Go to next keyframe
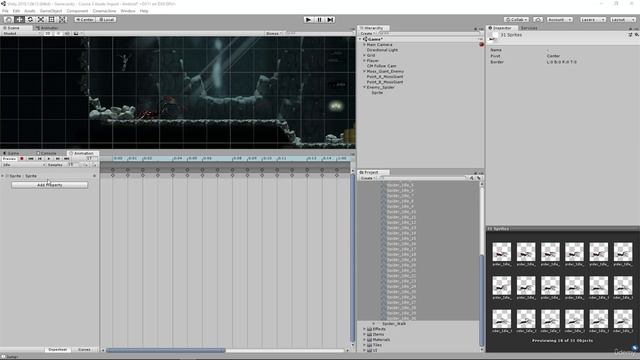The height and width of the screenshot is (360, 640). click(58, 159)
